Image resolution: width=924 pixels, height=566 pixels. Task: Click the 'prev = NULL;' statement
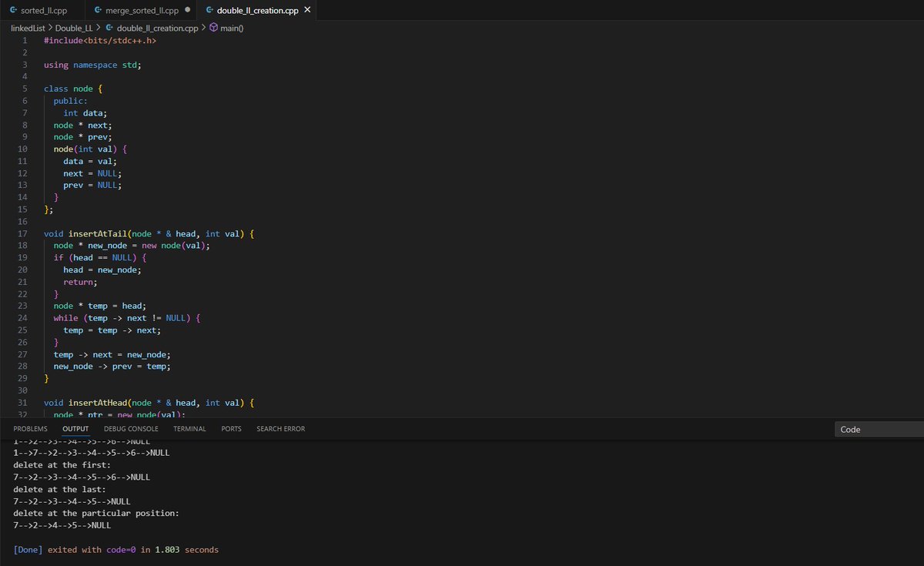pyautogui.click(x=92, y=185)
